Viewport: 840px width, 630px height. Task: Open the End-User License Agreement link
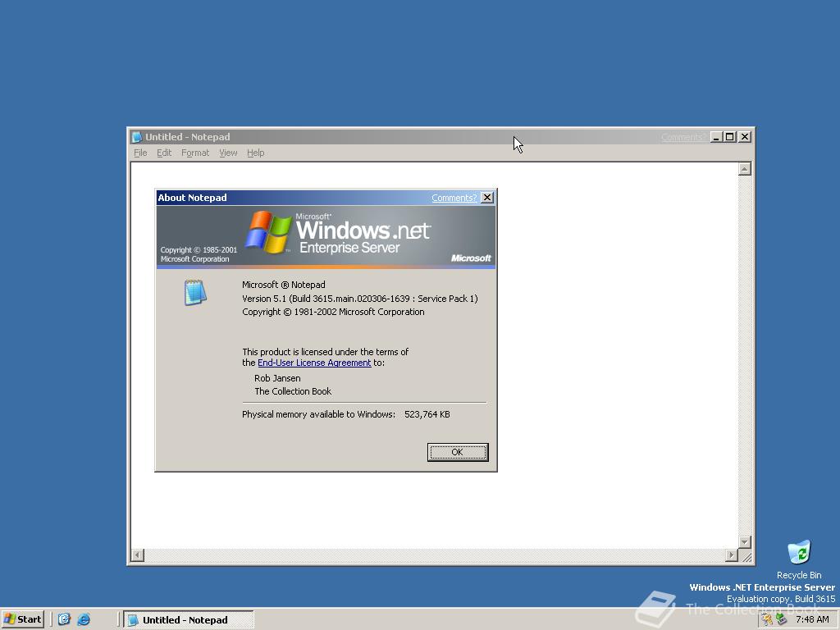pyautogui.click(x=314, y=363)
